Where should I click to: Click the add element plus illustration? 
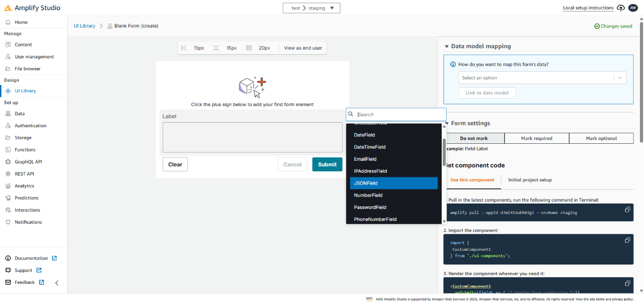(253, 87)
